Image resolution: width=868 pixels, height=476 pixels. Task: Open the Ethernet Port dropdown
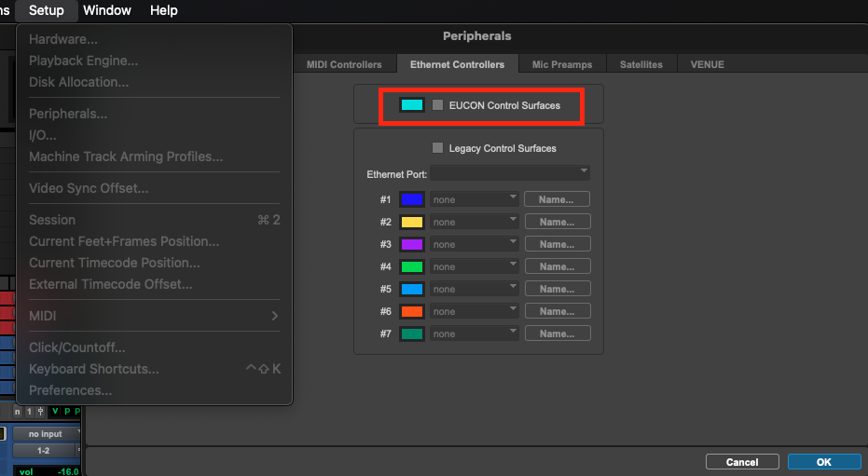(510, 173)
